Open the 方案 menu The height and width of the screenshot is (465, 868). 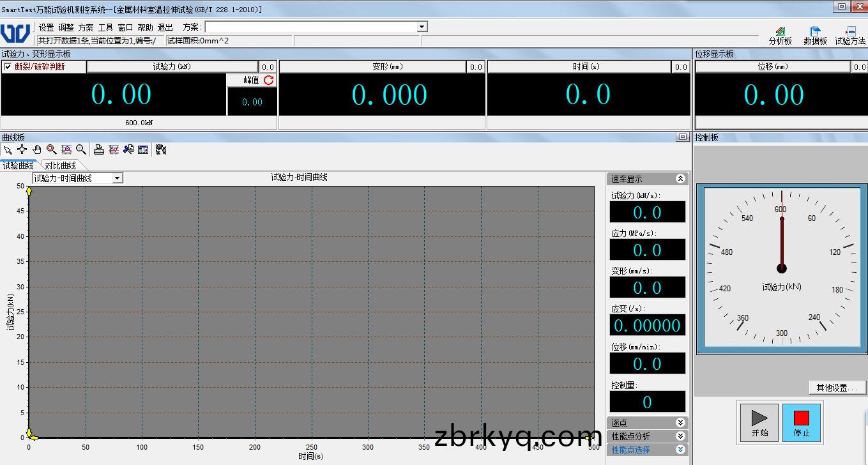point(86,27)
